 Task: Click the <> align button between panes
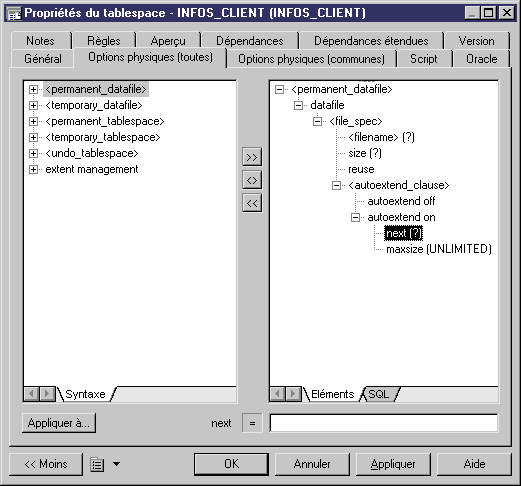click(x=252, y=180)
